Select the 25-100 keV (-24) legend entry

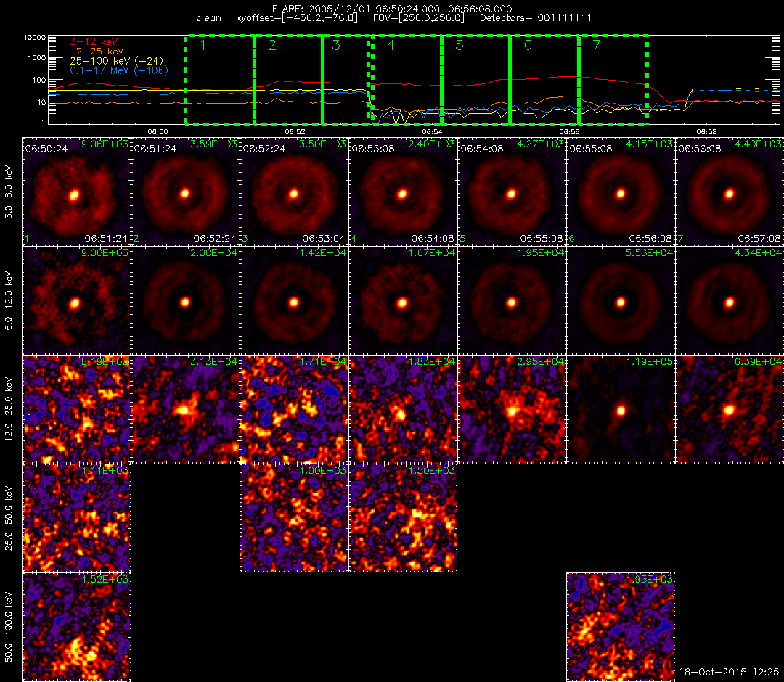click(x=116, y=61)
